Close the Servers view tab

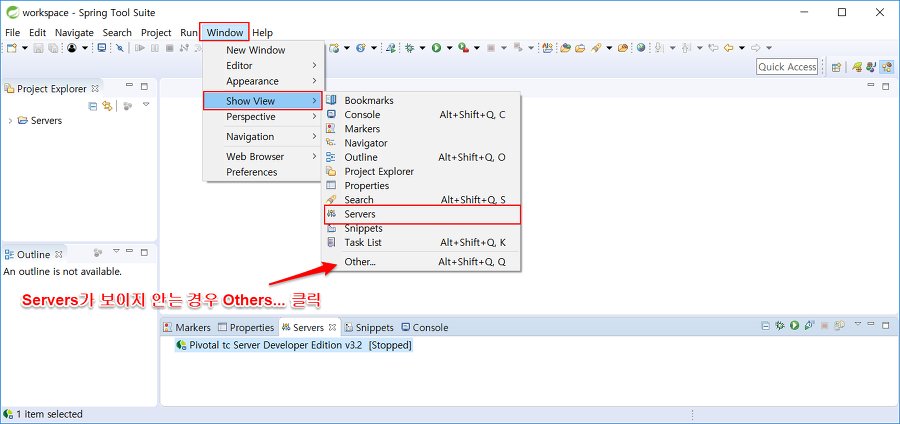pos(332,328)
